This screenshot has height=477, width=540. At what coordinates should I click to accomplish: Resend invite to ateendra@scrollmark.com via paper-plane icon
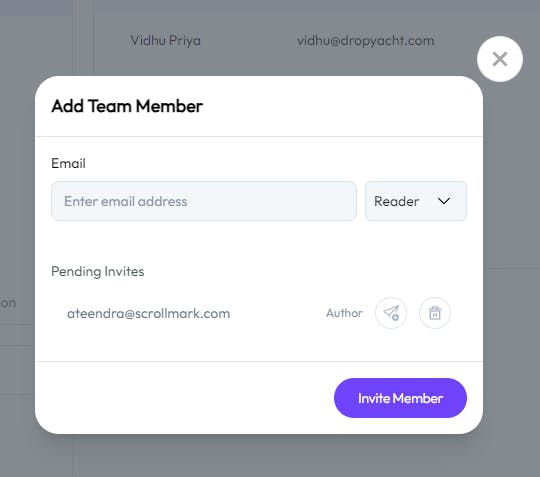pos(391,313)
